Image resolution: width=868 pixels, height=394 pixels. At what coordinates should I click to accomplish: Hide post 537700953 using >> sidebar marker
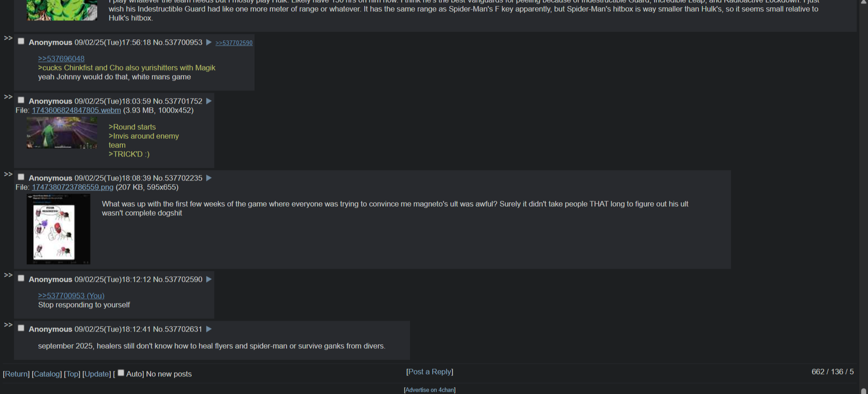[8, 38]
